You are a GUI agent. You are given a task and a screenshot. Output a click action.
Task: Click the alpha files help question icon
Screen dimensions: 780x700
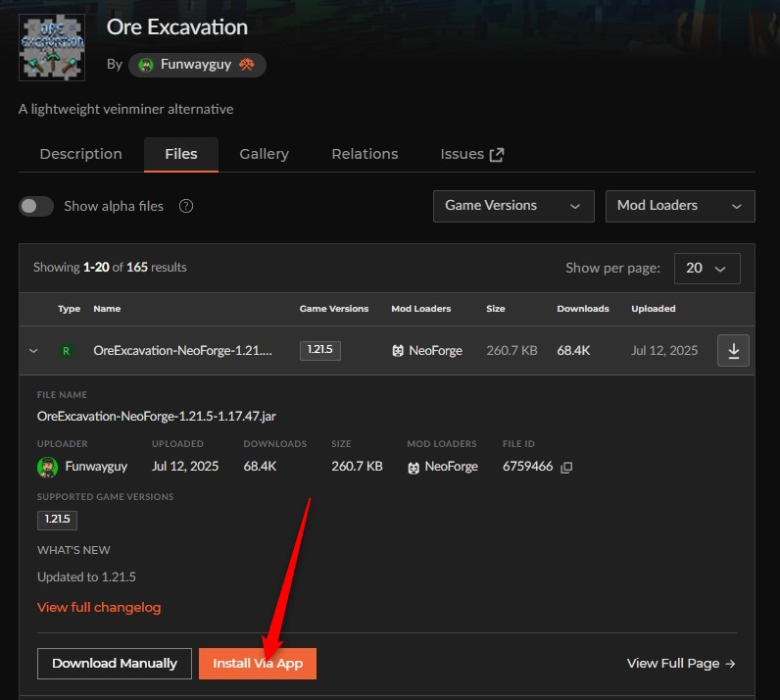point(186,206)
